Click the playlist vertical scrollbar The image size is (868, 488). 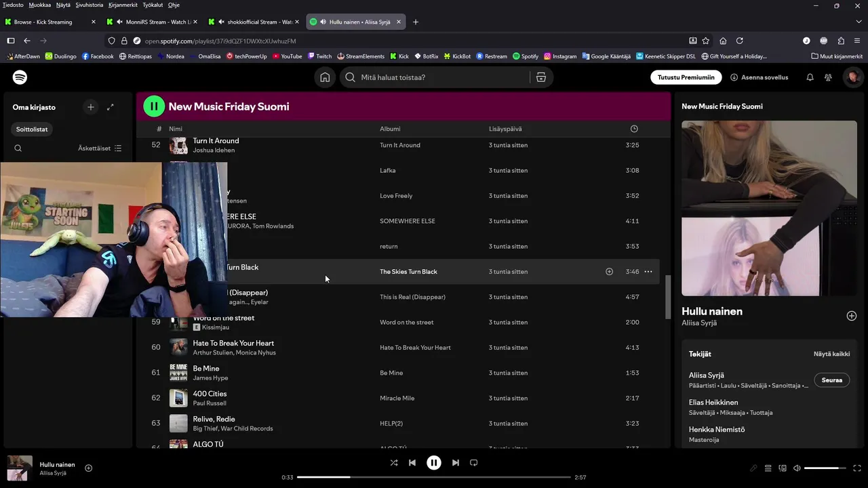pos(667,296)
